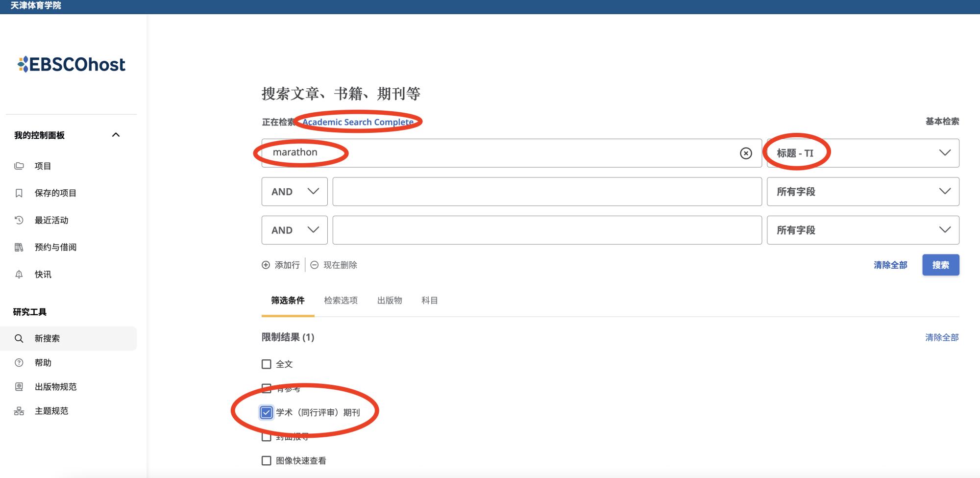Click the 帮助 question mark icon

[19, 363]
